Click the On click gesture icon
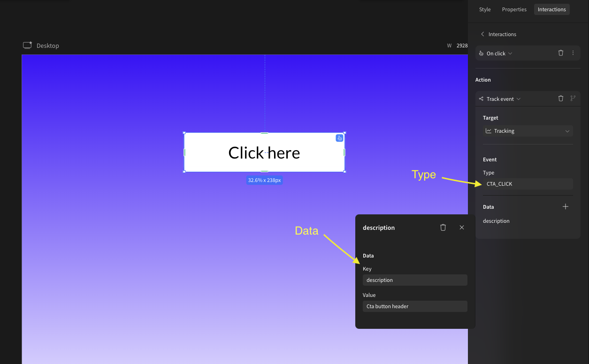Viewport: 589px width, 364px height. 482,53
